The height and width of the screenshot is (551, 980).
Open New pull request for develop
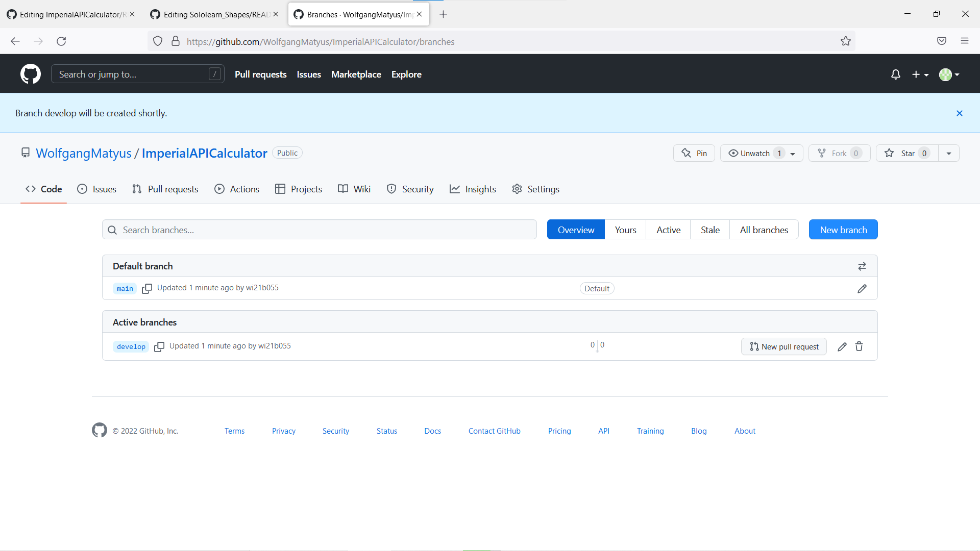784,346
